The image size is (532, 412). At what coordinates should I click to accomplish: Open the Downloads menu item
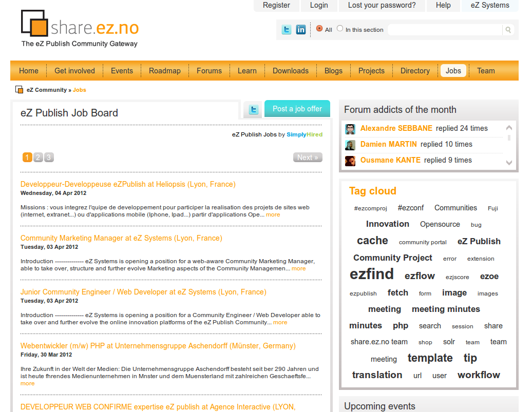291,71
